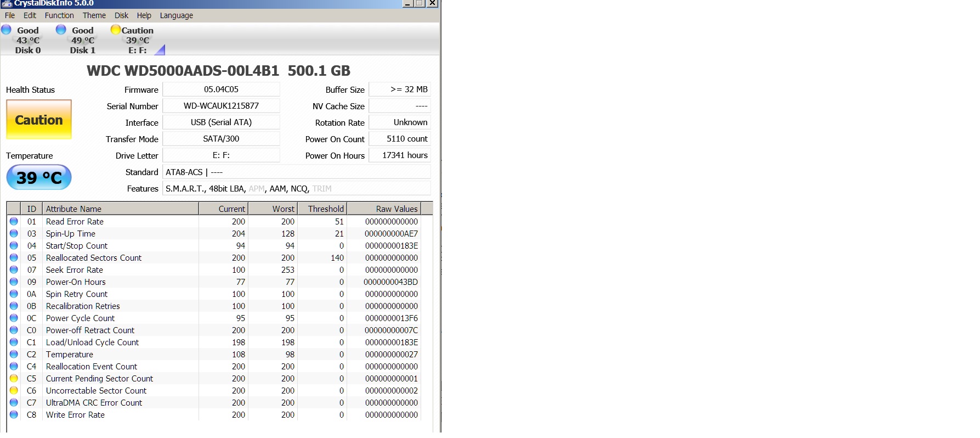Click the Write Error Rate status icon
This screenshot has height=438, width=980.
point(14,414)
